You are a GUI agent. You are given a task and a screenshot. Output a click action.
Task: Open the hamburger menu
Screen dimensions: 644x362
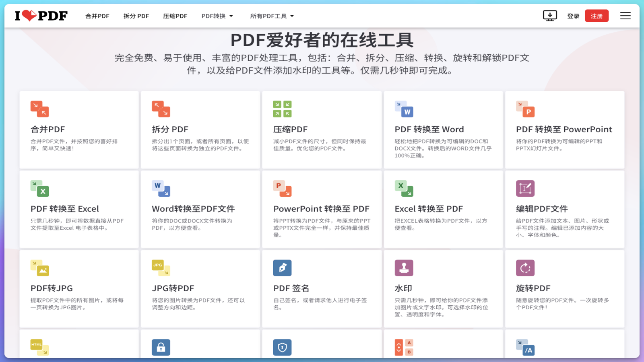[625, 16]
